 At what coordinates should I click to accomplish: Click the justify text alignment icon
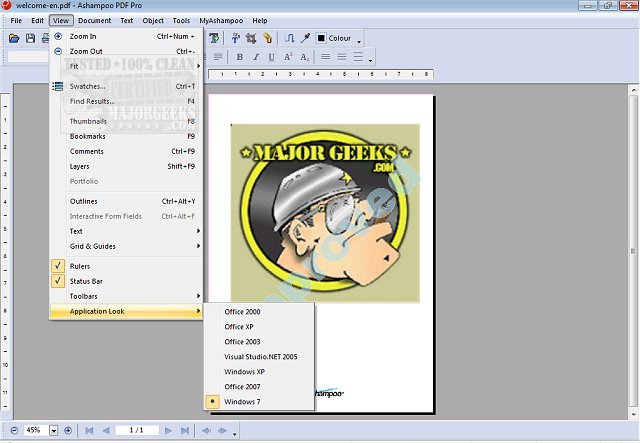point(218,57)
